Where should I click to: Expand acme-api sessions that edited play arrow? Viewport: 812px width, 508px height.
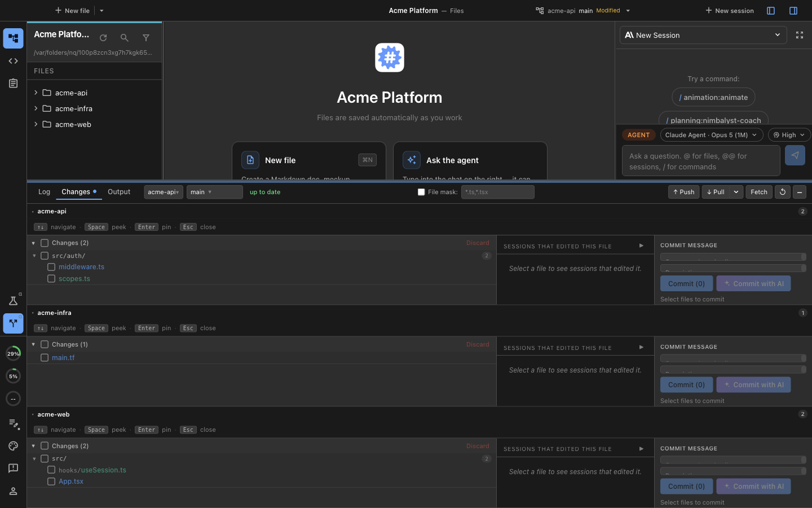641,246
